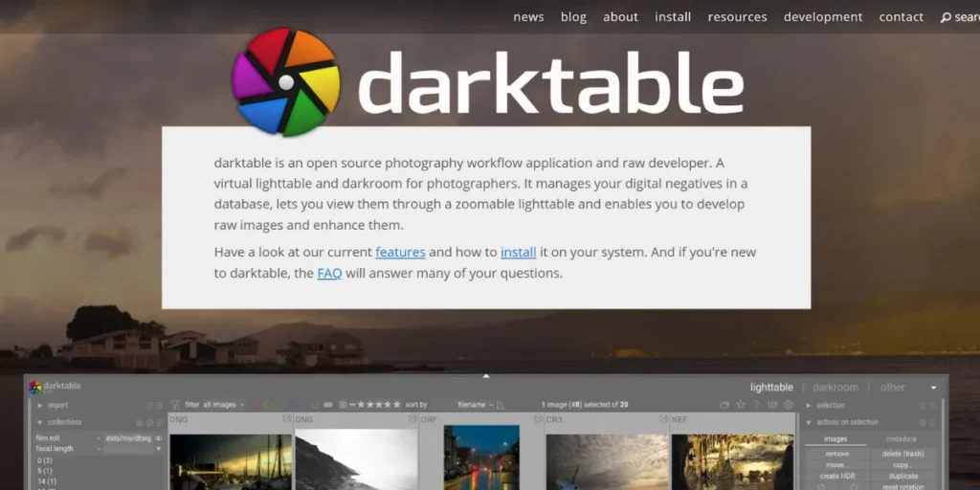Select focal length entry 5 (1)
Image resolution: width=980 pixels, height=490 pixels.
click(44, 471)
